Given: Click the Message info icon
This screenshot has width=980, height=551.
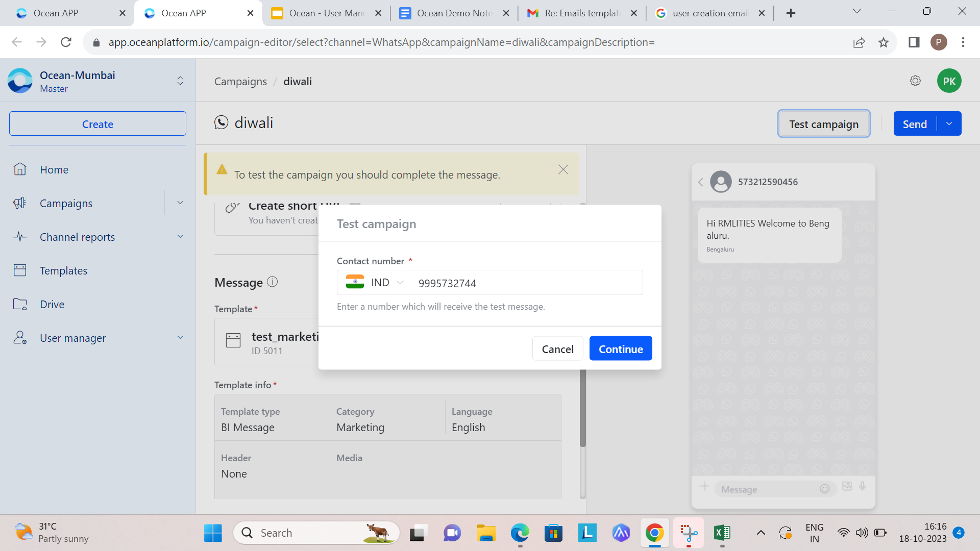Looking at the screenshot, I should [273, 282].
